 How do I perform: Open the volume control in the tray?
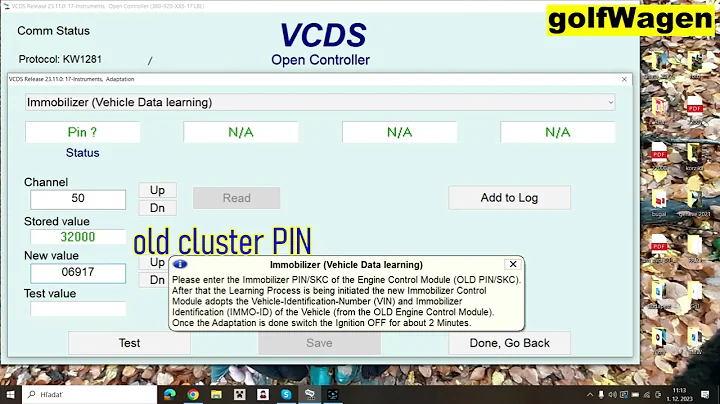pyautogui.click(x=613, y=395)
